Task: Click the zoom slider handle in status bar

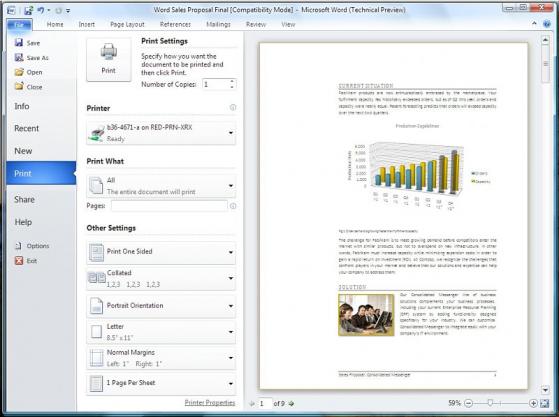Action: coord(490,403)
